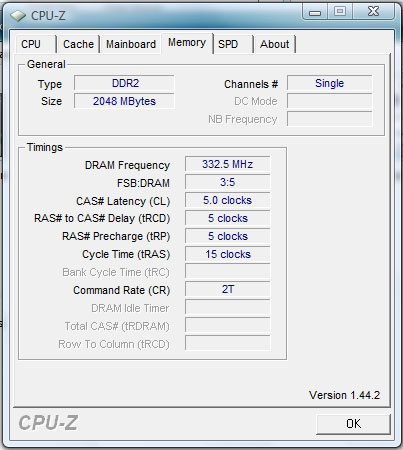Click the RAS# Precharge (tRP) label
403x450 pixels.
point(116,236)
